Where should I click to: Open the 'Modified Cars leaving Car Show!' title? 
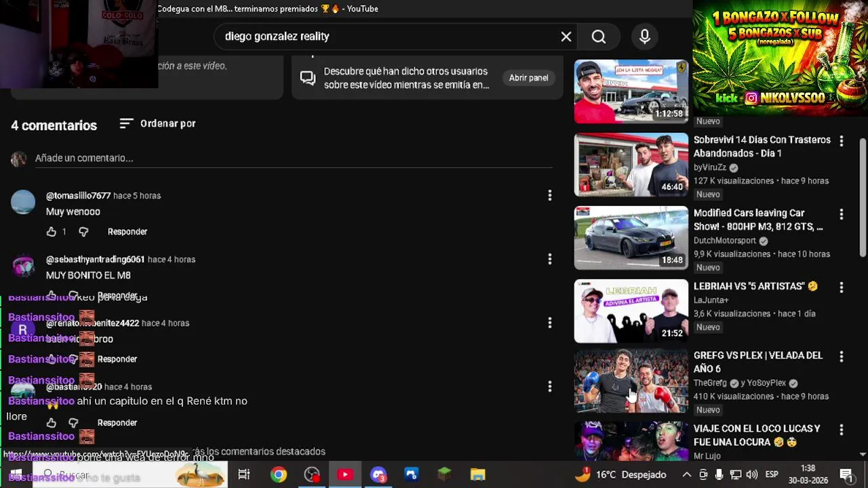click(758, 220)
